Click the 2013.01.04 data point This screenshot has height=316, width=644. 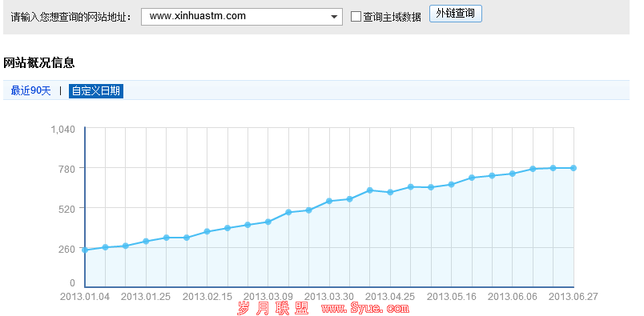[85, 250]
